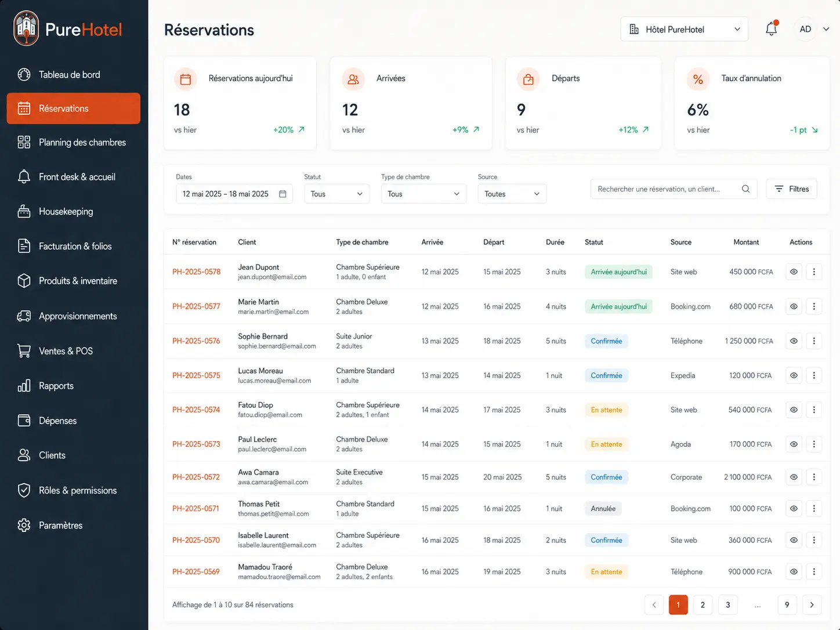The height and width of the screenshot is (630, 840).
Task: Open Housekeeping section
Action: [73, 212]
